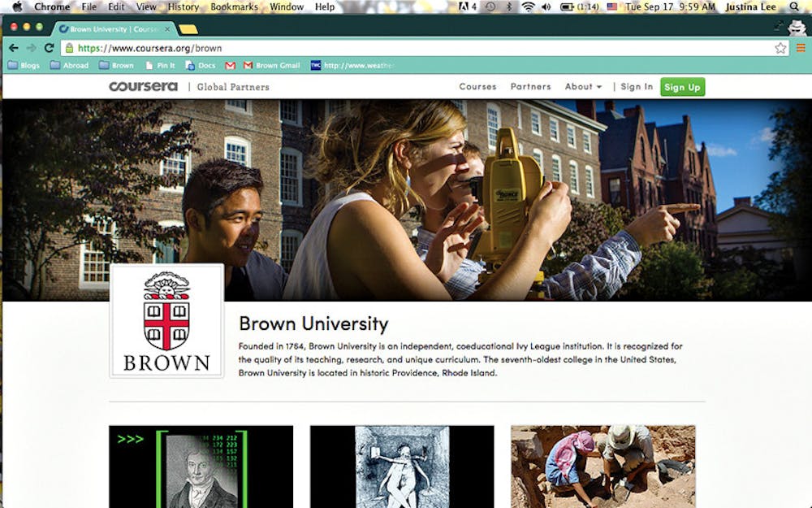Open the Edit menu
The width and height of the screenshot is (812, 508).
(x=116, y=7)
